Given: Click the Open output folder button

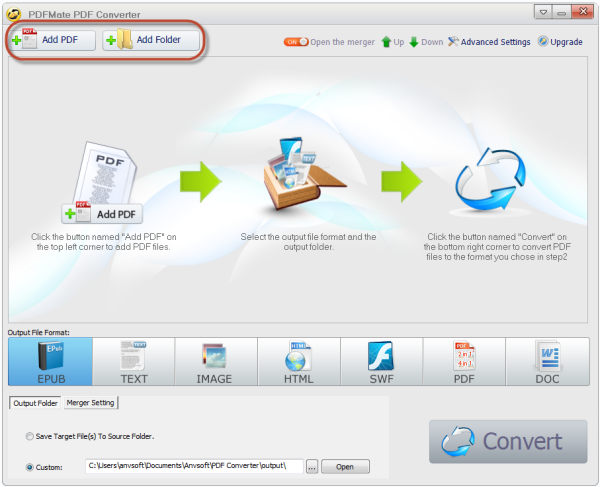Looking at the screenshot, I should coord(345,467).
